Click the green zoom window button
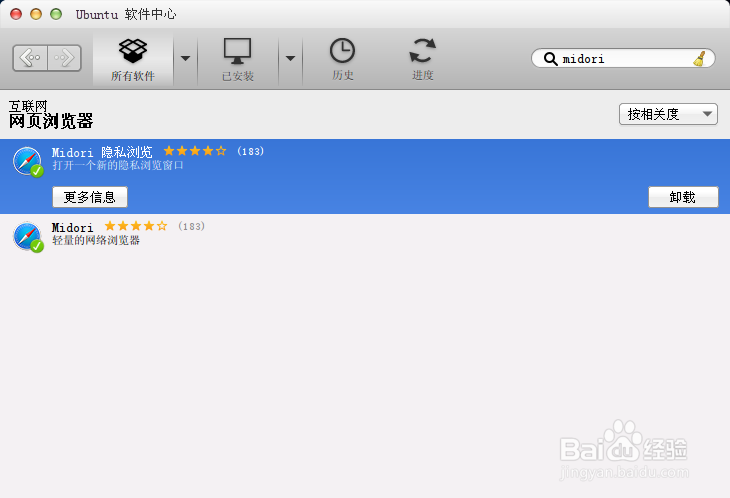730x498 pixels. (x=56, y=14)
